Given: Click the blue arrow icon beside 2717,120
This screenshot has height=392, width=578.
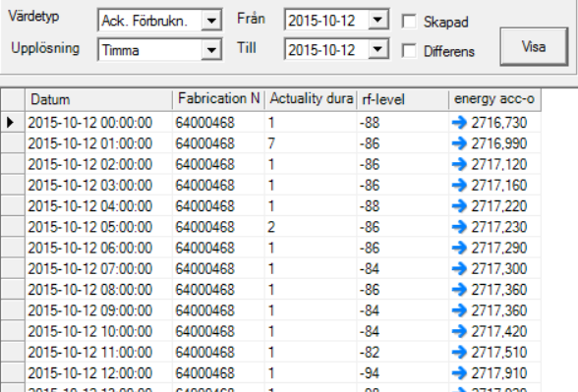Looking at the screenshot, I should click(459, 164).
